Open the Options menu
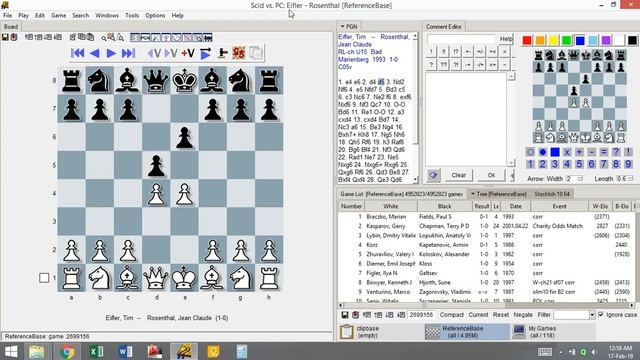The image size is (640, 360). pyautogui.click(x=155, y=16)
